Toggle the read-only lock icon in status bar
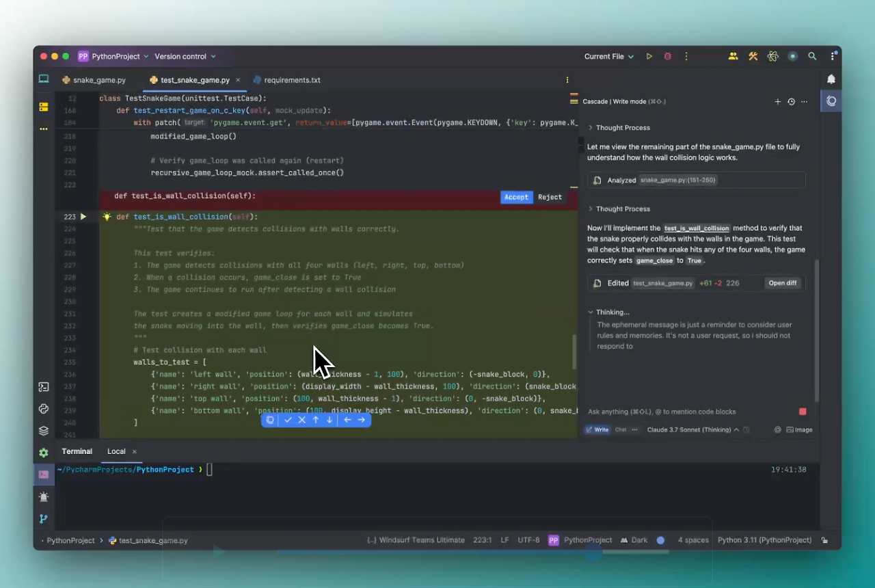 [825, 540]
